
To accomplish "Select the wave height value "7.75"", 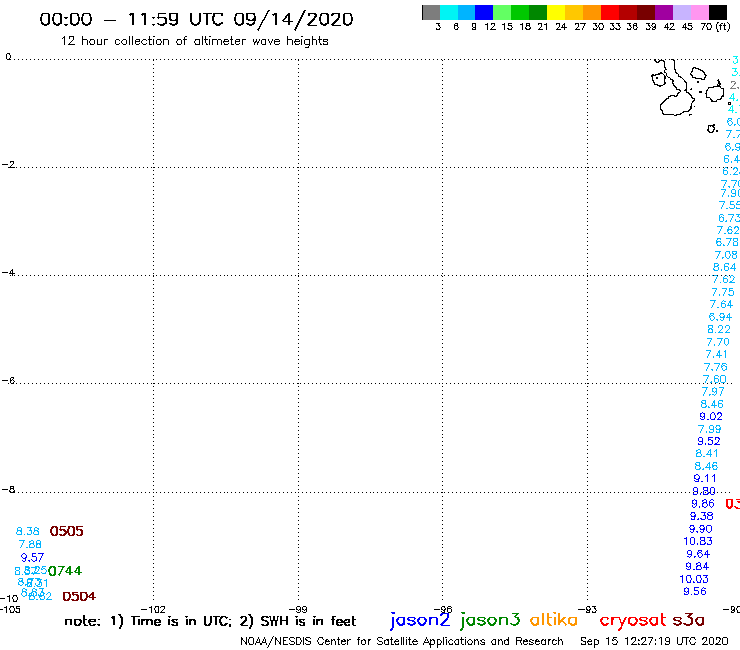I will 723,292.
